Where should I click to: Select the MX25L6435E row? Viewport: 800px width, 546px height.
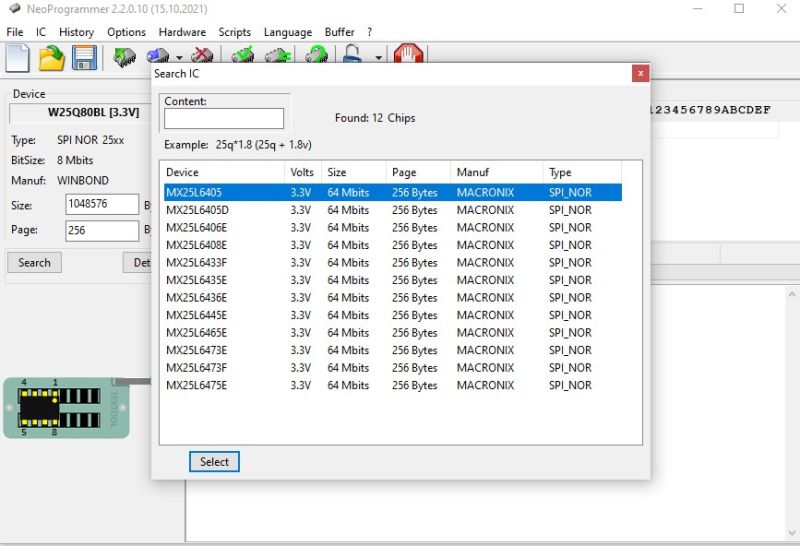point(393,280)
